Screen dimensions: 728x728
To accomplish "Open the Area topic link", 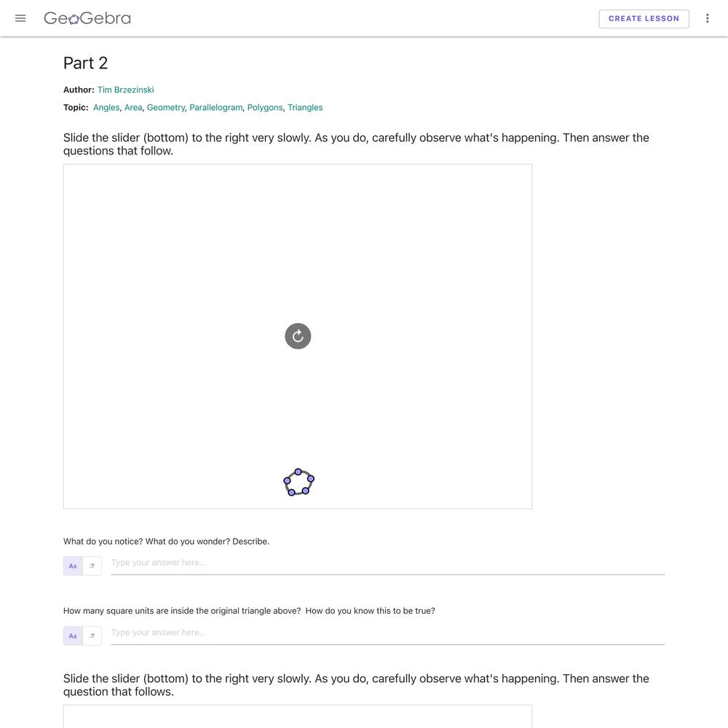I will [x=133, y=107].
